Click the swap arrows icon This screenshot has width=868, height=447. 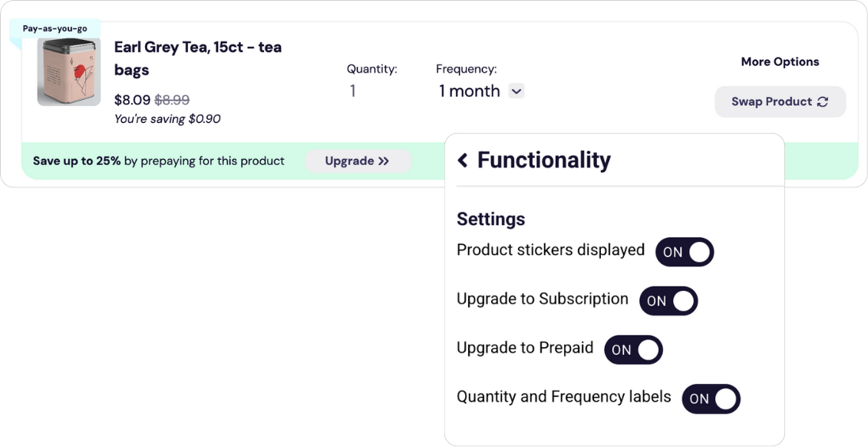coord(823,101)
